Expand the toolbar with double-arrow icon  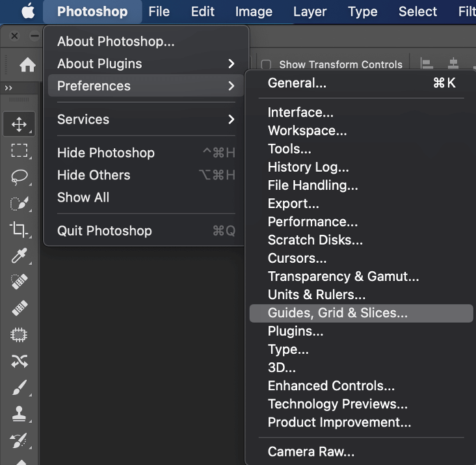pos(8,88)
